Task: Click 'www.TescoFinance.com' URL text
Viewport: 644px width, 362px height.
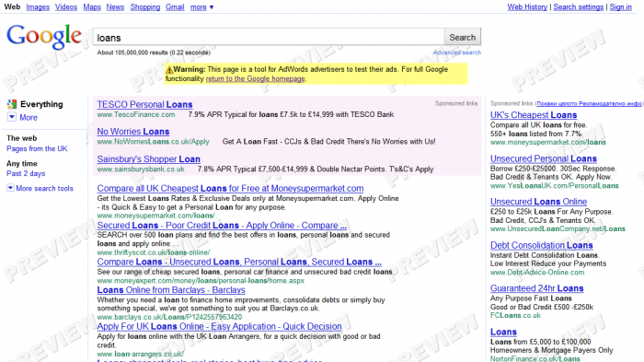Action: [136, 115]
